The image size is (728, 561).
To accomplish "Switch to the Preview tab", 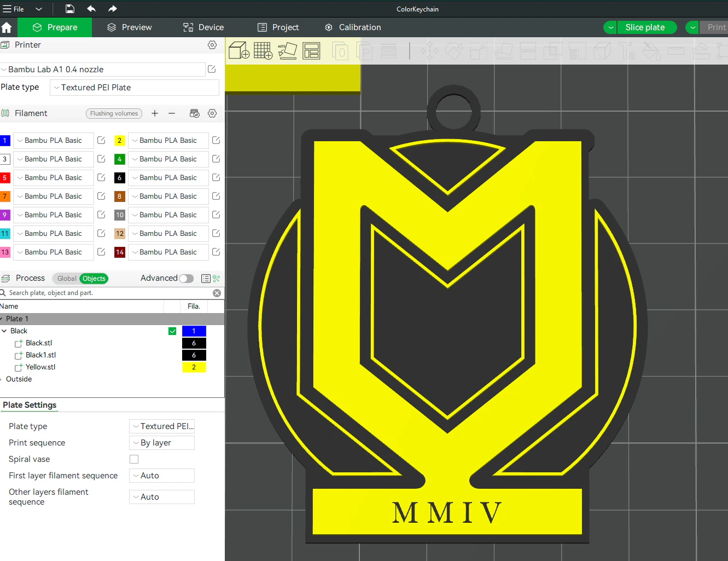I will click(x=130, y=27).
